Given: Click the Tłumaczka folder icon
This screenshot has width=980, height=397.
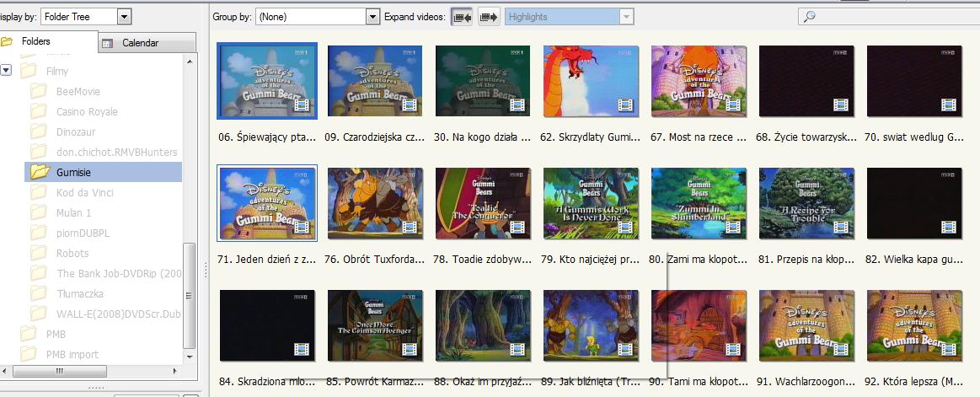Looking at the screenshot, I should pyautogui.click(x=39, y=293).
